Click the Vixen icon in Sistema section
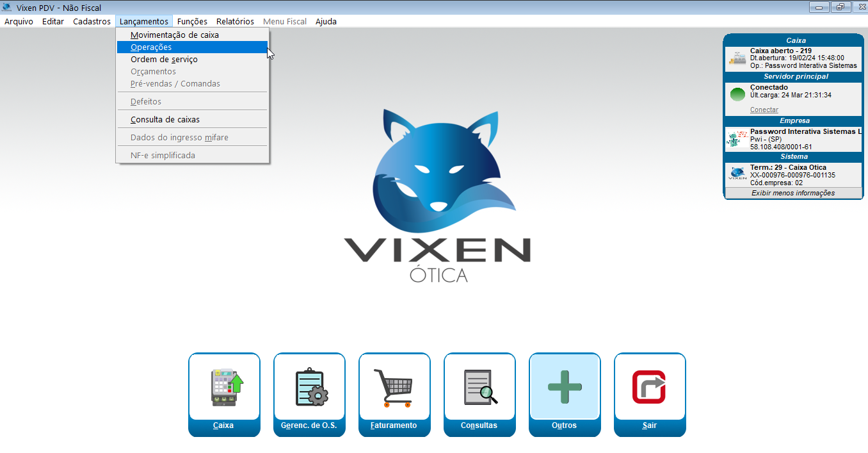This screenshot has height=453, width=868. point(738,174)
